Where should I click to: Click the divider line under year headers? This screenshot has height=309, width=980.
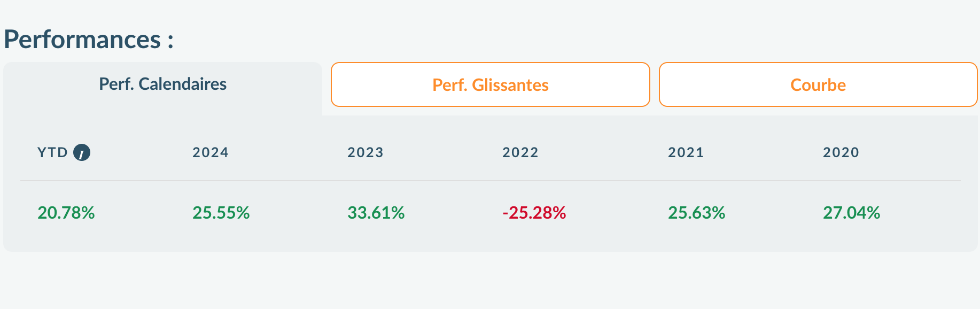coord(490,181)
